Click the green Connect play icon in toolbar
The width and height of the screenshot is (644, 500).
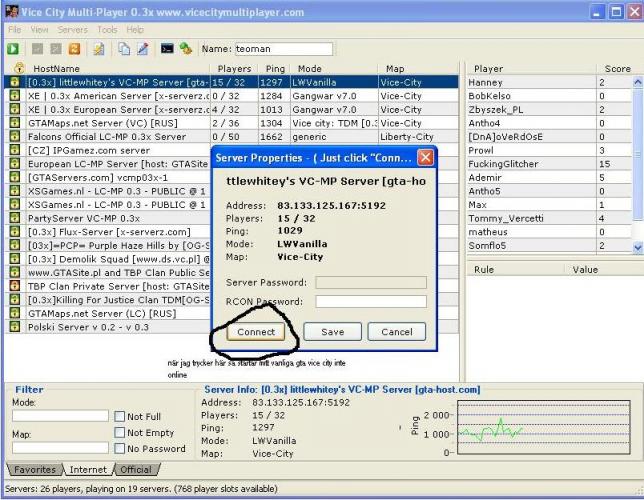pyautogui.click(x=13, y=49)
